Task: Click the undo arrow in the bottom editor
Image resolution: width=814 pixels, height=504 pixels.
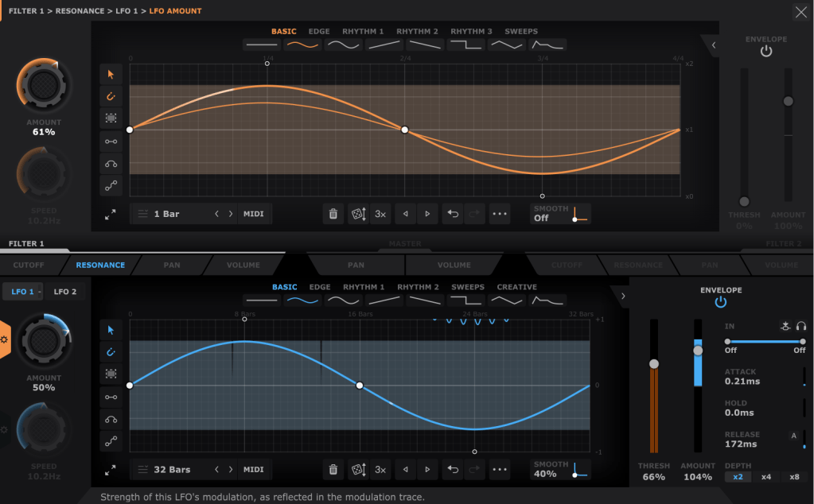Action: [x=453, y=470]
